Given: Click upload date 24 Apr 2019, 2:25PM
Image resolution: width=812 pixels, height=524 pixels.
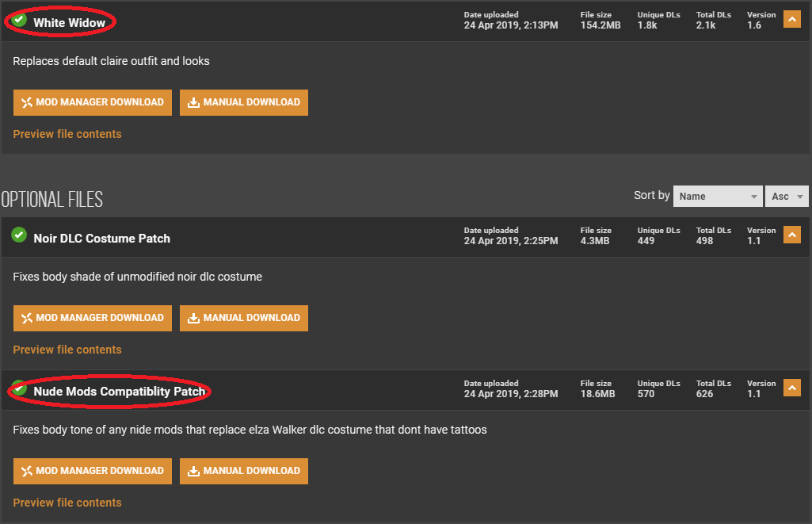Looking at the screenshot, I should pyautogui.click(x=511, y=241).
